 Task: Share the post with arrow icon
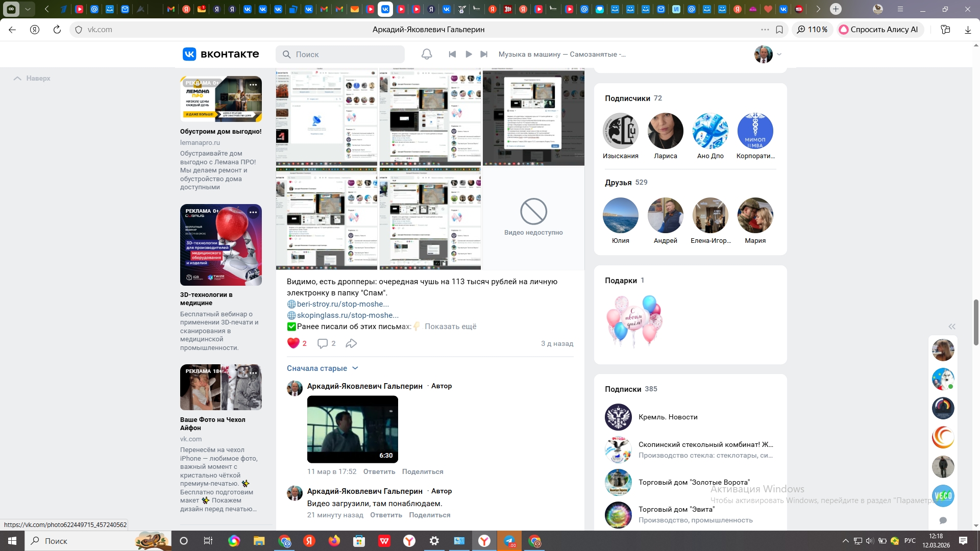coord(351,343)
